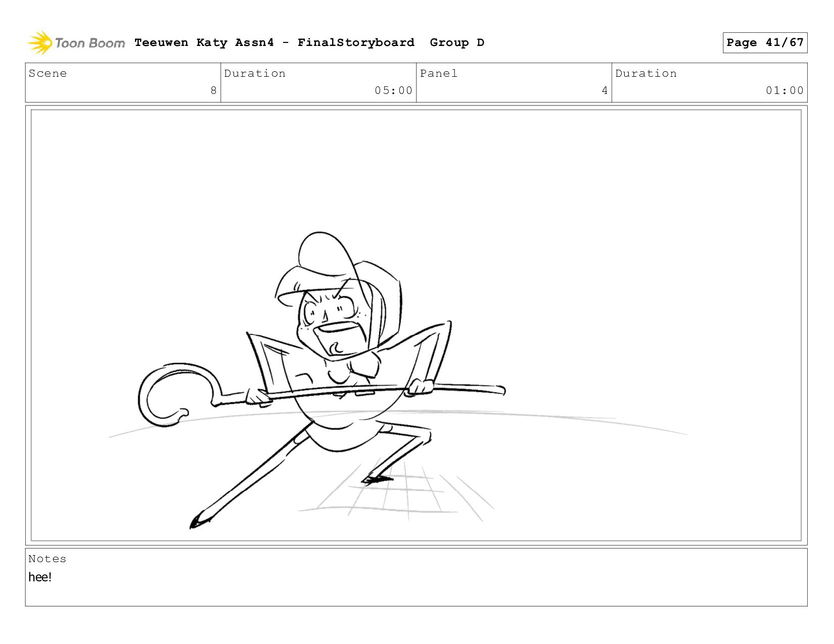834x644 pixels.
Task: Select the panel number '4'
Action: click(605, 90)
